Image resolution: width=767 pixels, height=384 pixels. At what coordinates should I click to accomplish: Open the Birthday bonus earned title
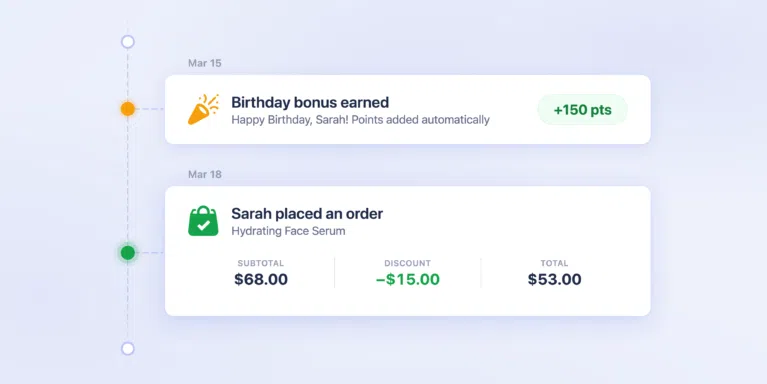click(x=310, y=102)
